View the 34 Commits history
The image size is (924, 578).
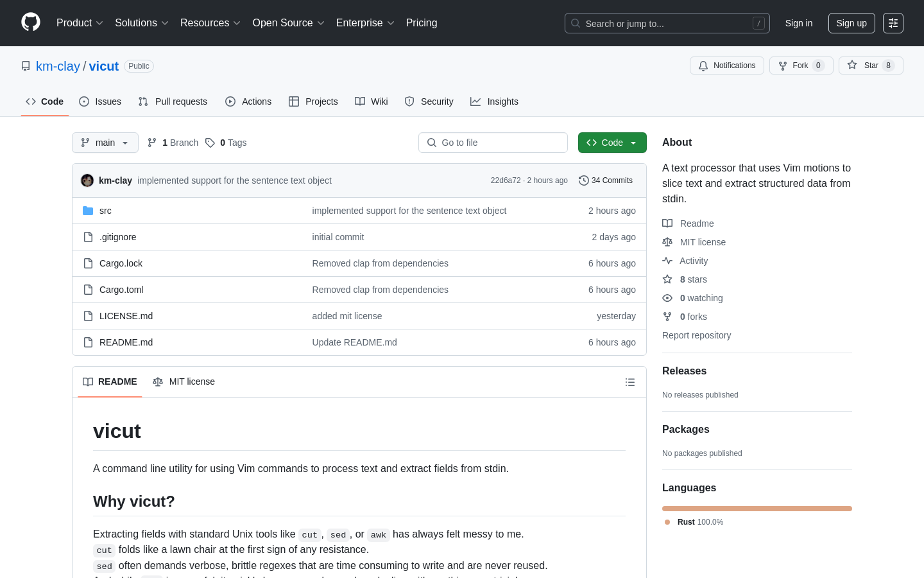tap(606, 180)
